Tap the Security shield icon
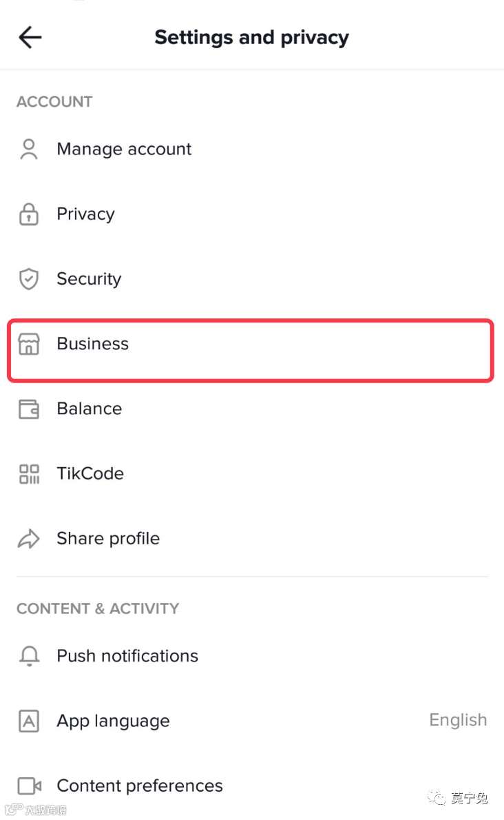The height and width of the screenshot is (820, 504). (x=29, y=279)
